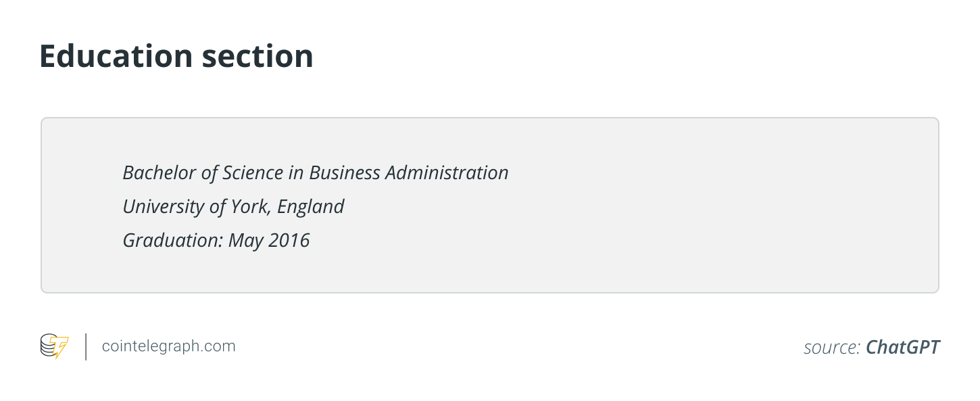This screenshot has width=980, height=401.
Task: Open the cointelegraph.com link
Action: (168, 346)
